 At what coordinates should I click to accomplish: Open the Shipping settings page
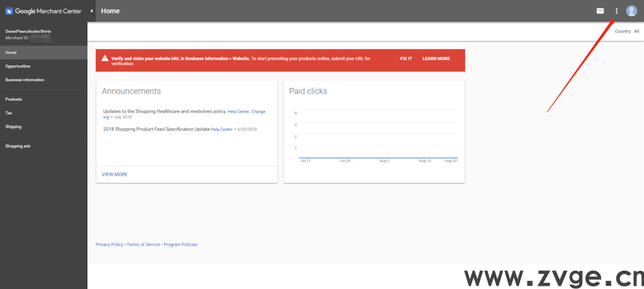click(13, 126)
